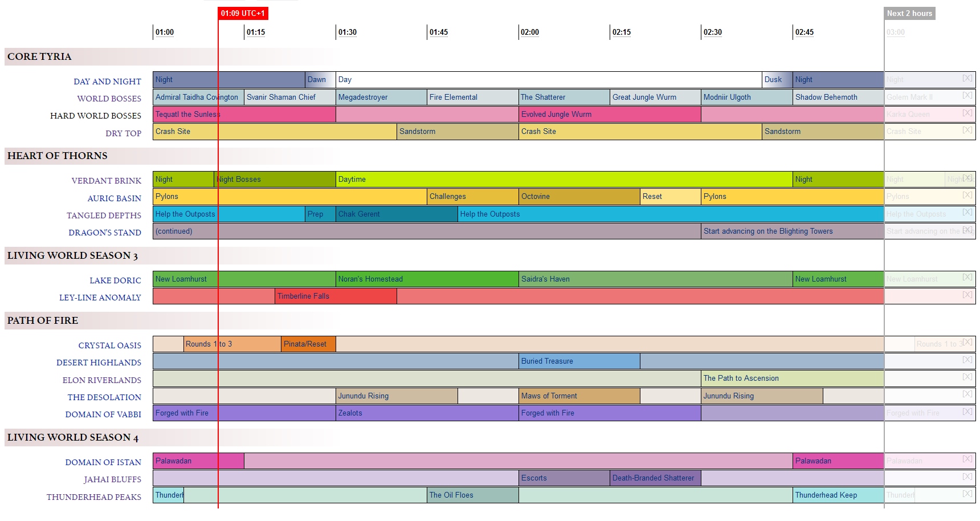980x521 pixels.
Task: Click the Megadestroyer world boss block
Action: [x=381, y=97]
